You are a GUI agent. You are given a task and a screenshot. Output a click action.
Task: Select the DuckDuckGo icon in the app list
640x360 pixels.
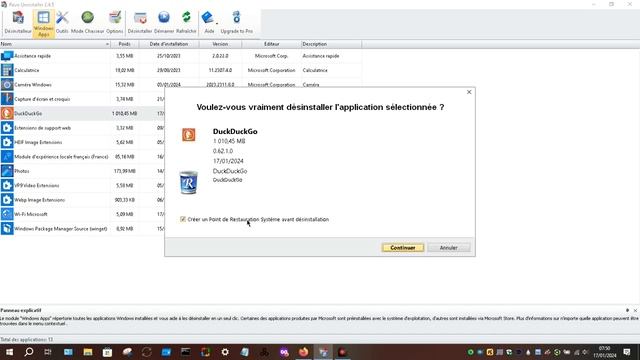(x=7, y=113)
